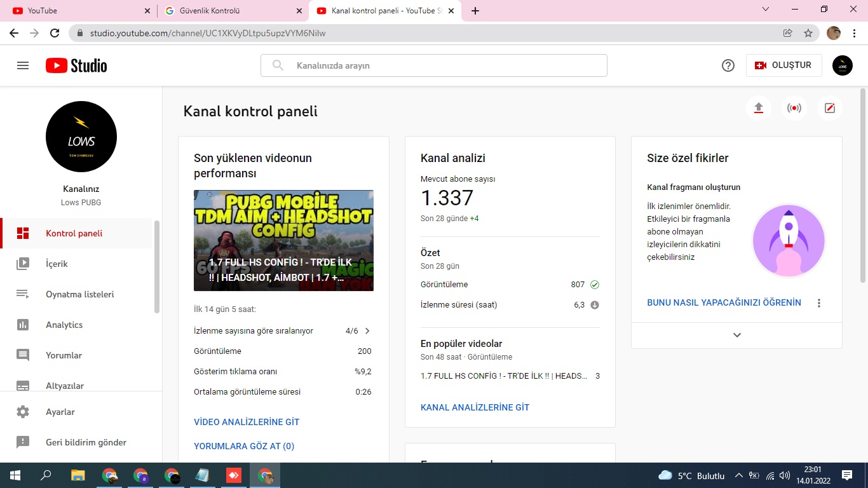Open Yorumlar in the sidebar

click(77, 355)
